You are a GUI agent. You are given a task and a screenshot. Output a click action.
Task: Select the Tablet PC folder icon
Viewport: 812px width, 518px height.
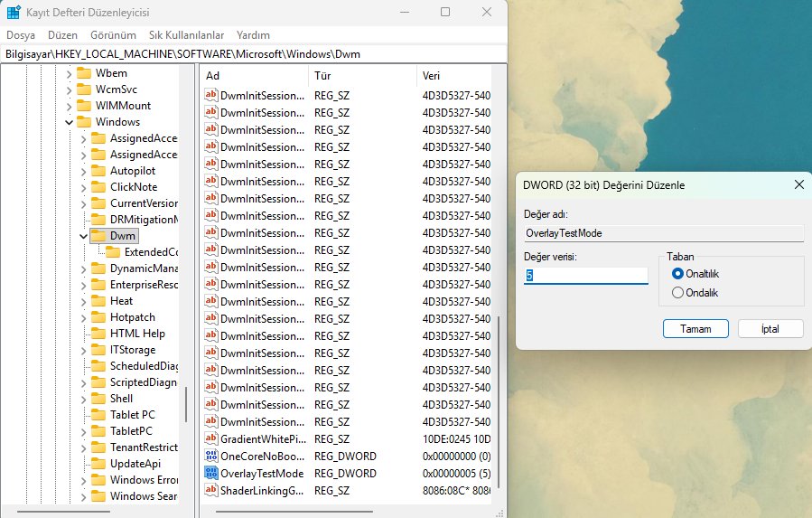(98, 415)
